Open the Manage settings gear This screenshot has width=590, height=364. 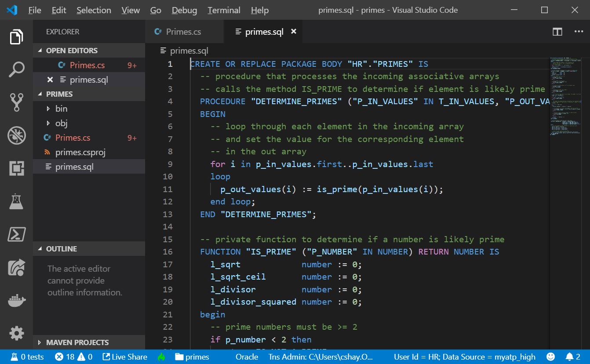click(16, 333)
